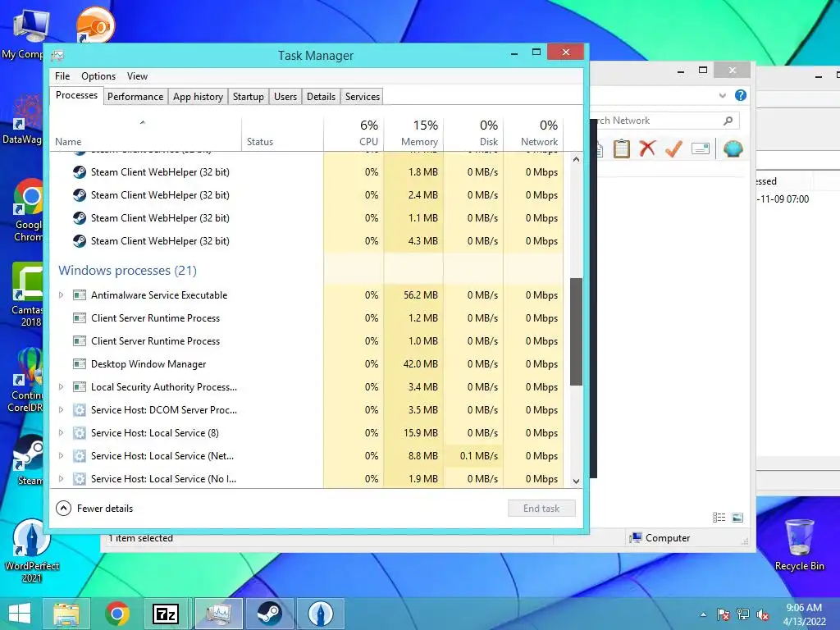Sort processes by CPU column
Viewport: 840px width, 630px height.
click(x=354, y=133)
